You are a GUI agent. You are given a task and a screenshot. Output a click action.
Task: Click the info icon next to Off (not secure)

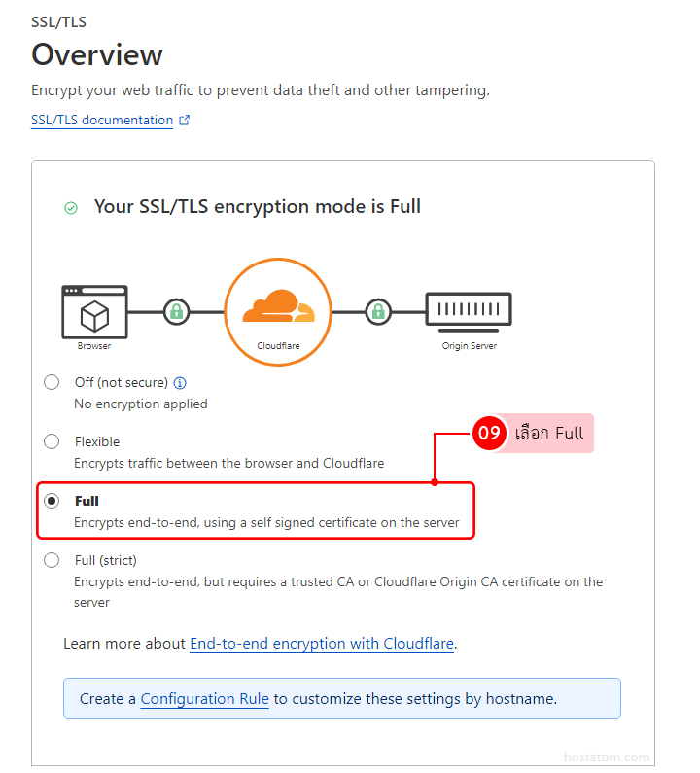coord(180,383)
